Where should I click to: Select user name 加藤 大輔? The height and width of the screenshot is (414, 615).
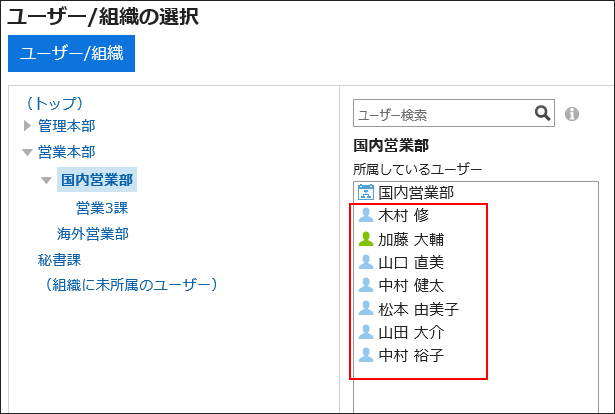[411, 239]
